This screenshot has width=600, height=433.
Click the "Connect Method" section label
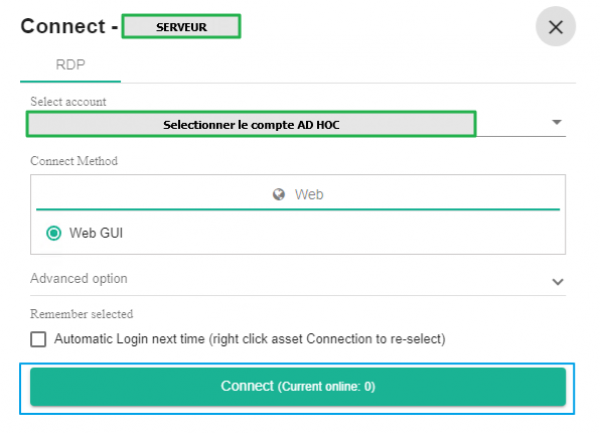click(x=75, y=161)
